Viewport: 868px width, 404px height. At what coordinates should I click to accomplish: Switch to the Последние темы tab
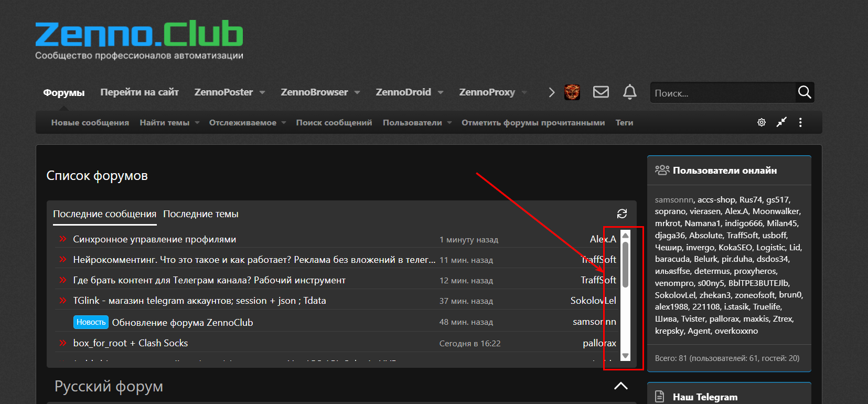point(201,214)
